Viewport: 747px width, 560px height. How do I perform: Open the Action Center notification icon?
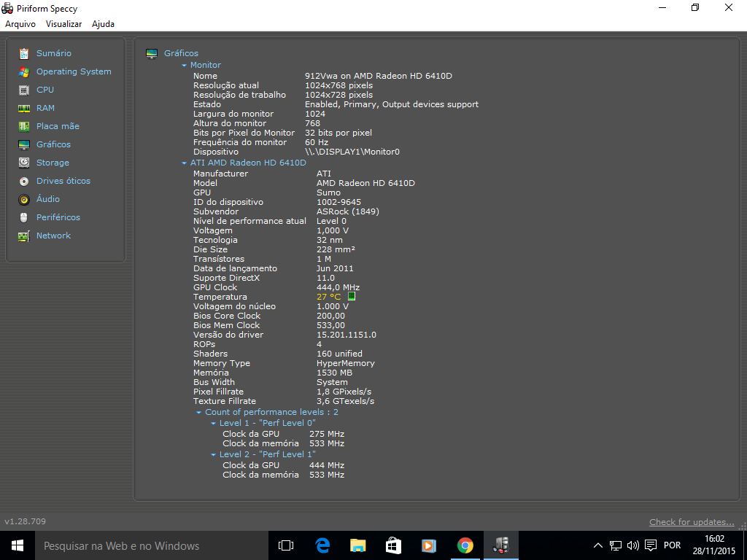coord(650,545)
